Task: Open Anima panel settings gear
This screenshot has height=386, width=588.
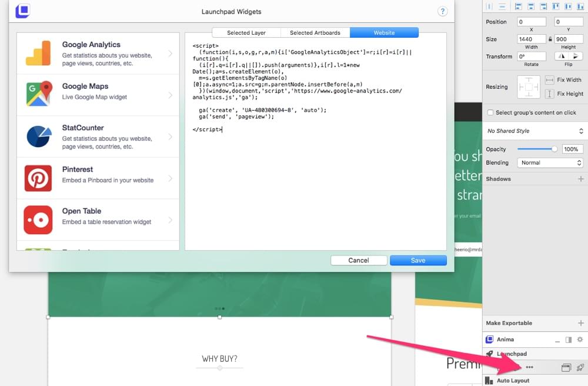Action: point(580,340)
